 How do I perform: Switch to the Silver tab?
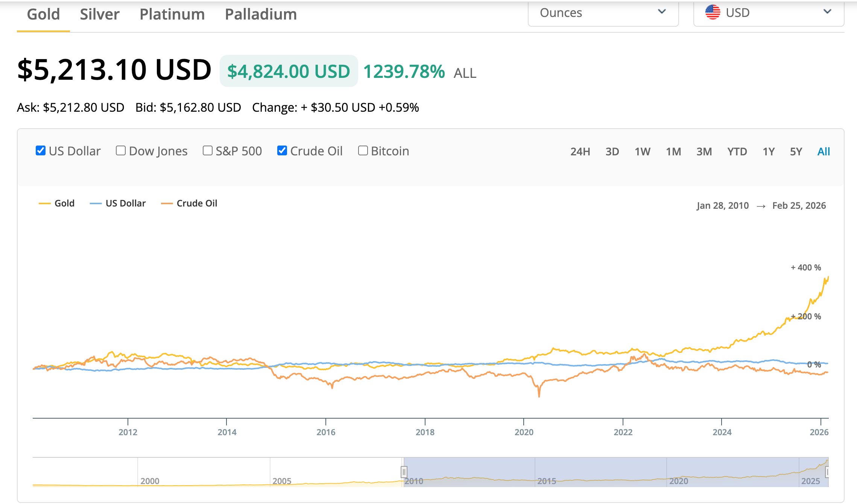[x=99, y=14]
